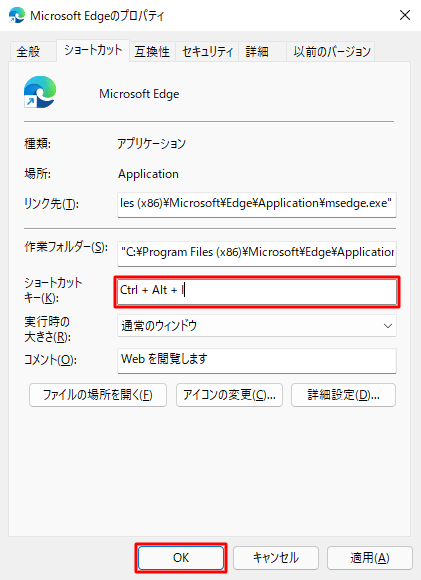Click the コメント field with Web を閲覧します
Screen dimensions: 421x580
point(257,360)
